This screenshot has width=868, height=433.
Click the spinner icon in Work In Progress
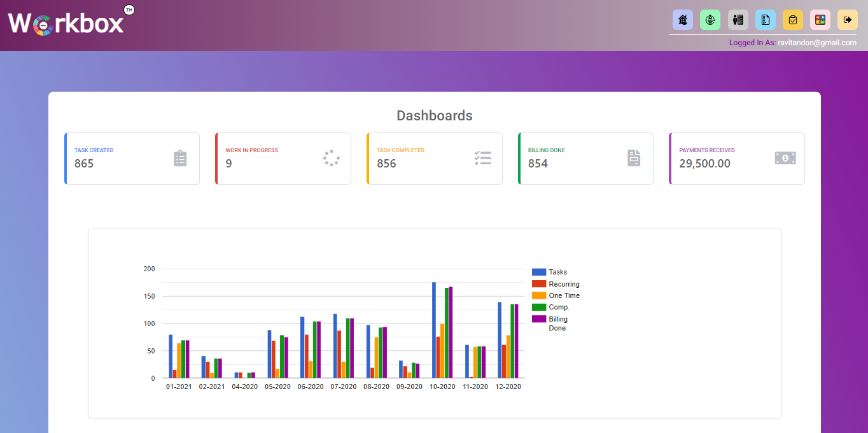[332, 159]
